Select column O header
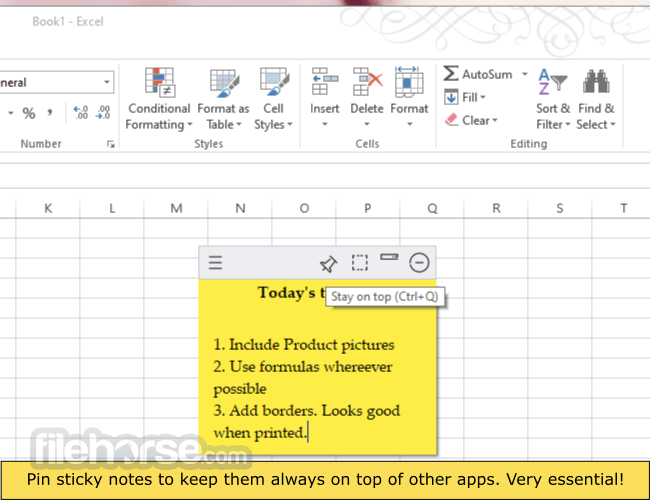This screenshot has height=500, width=650. (304, 208)
